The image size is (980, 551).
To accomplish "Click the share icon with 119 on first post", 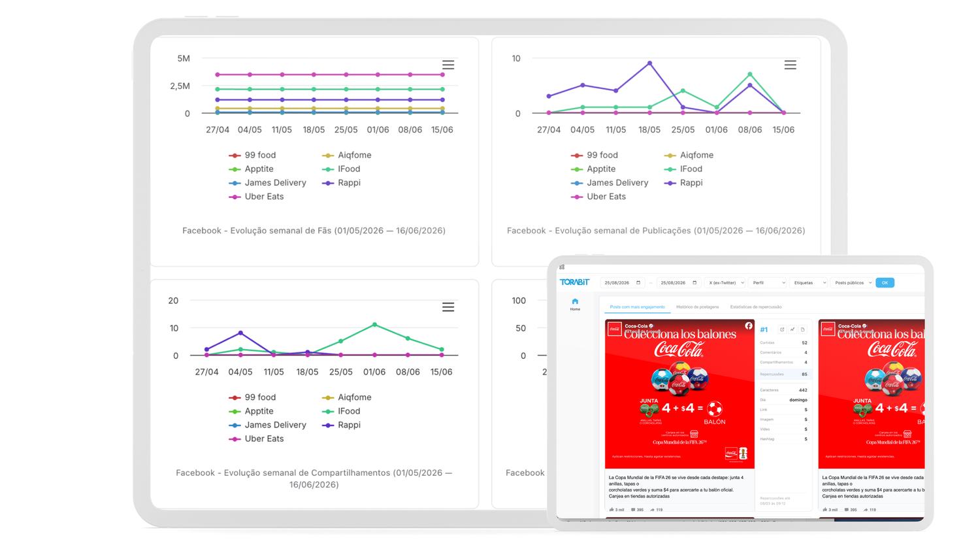I will (651, 510).
